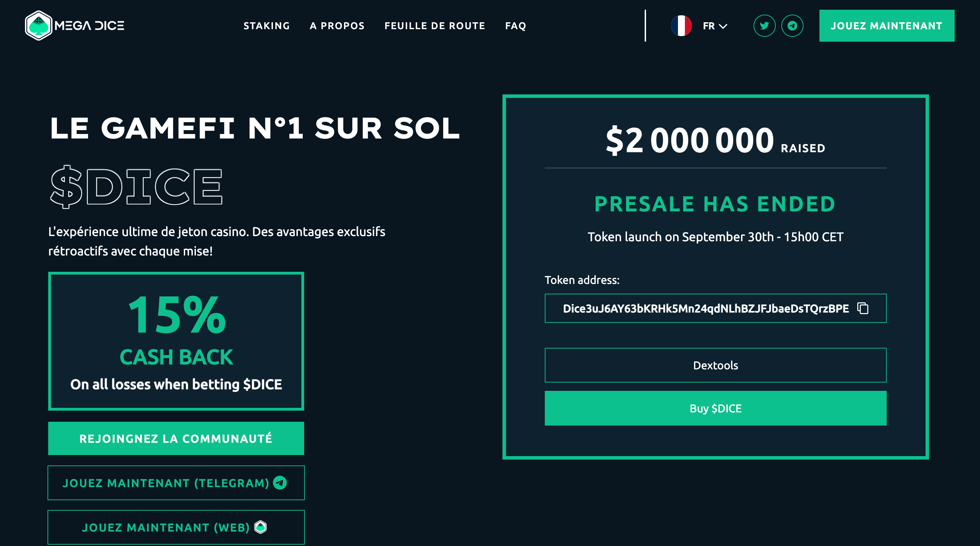Open the Twitter profile icon

click(x=764, y=26)
